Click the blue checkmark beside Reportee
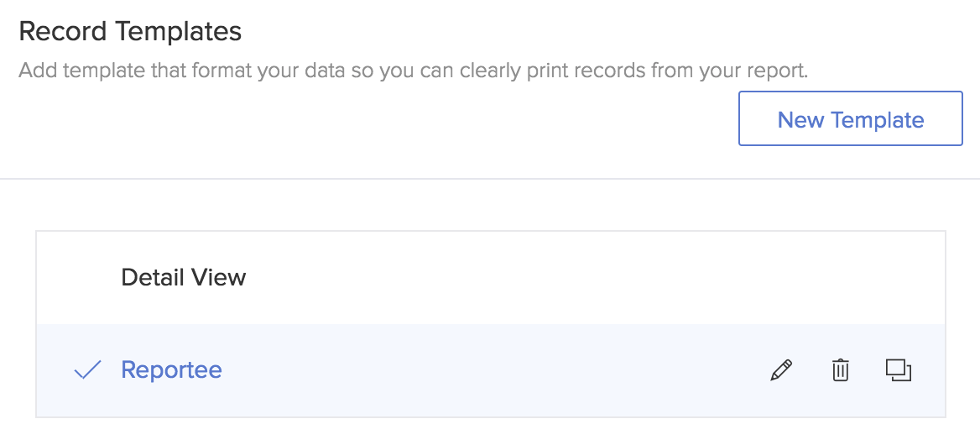 click(87, 370)
